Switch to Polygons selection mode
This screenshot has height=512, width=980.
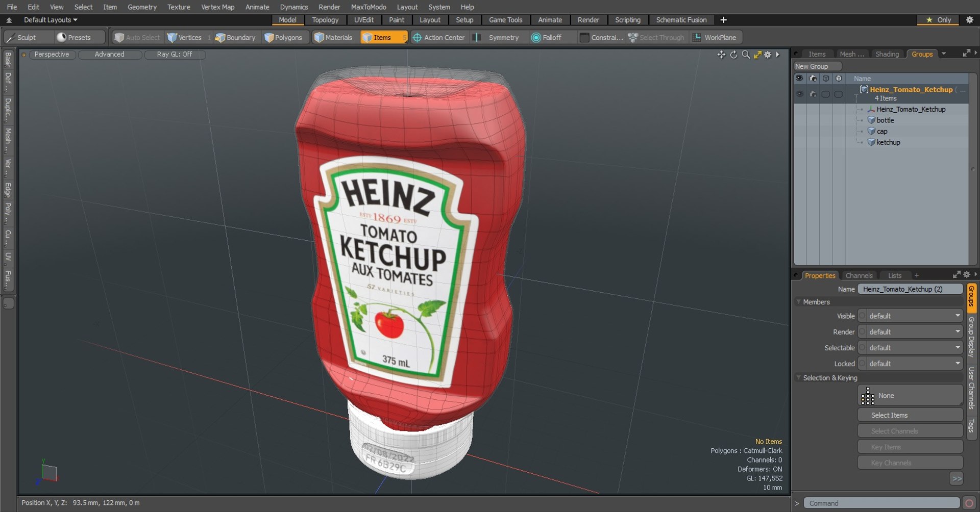(284, 37)
